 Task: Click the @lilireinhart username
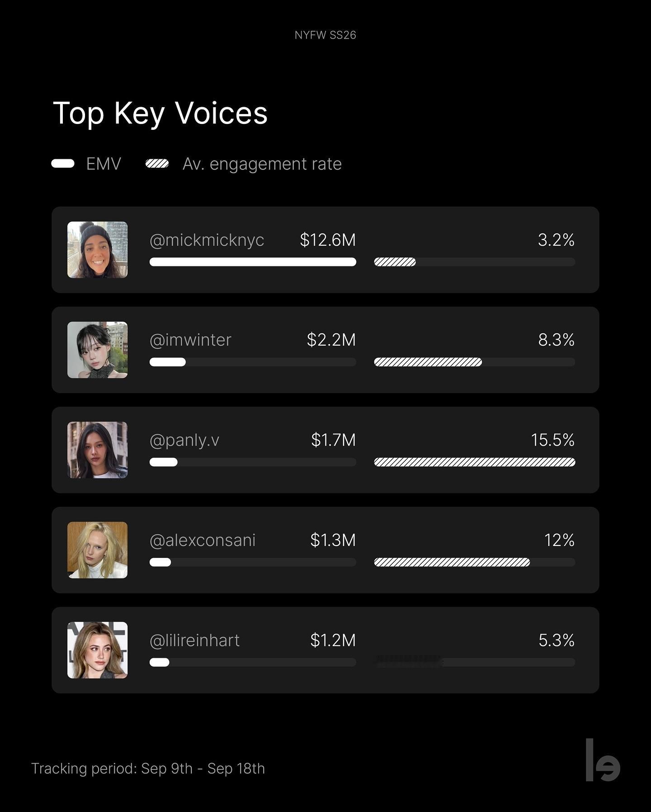[194, 640]
